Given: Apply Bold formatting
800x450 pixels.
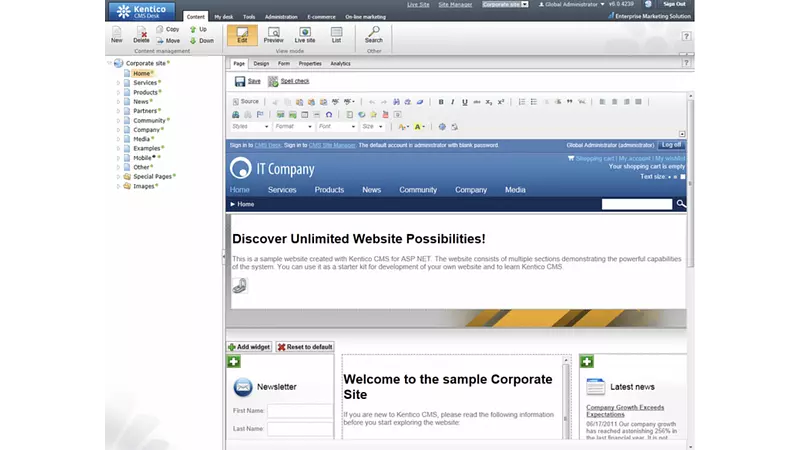Looking at the screenshot, I should (441, 102).
